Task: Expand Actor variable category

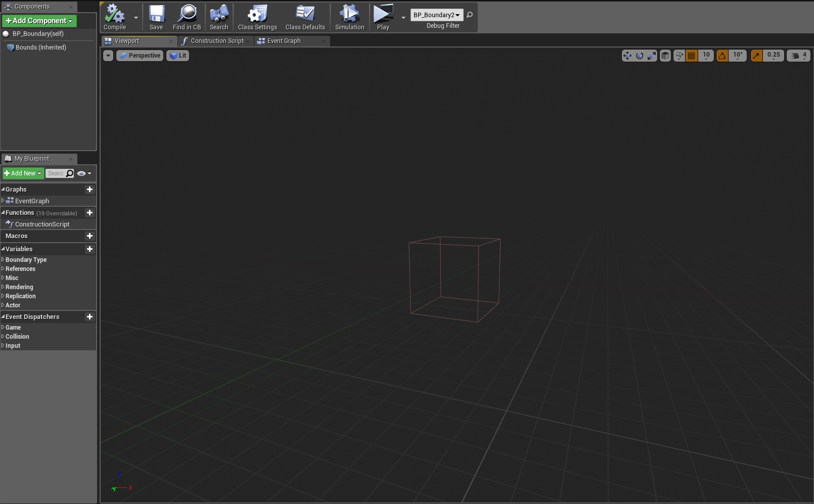Action: (x=3, y=305)
